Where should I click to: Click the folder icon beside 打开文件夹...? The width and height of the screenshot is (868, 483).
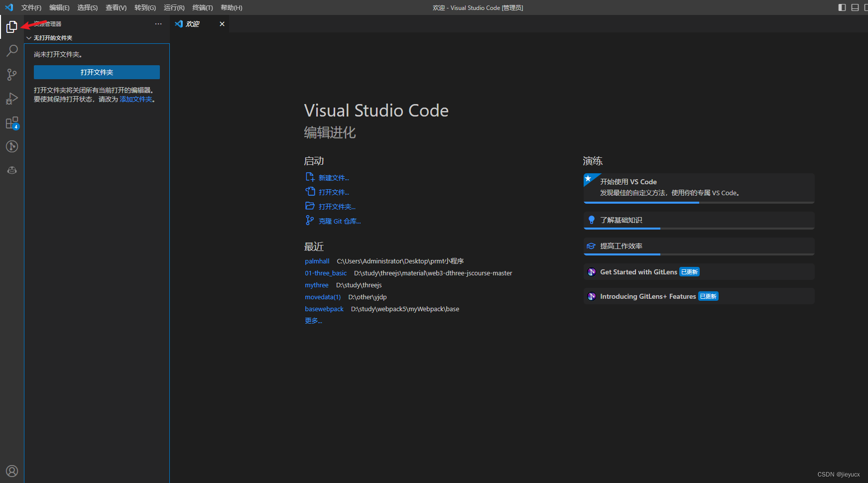pos(310,206)
